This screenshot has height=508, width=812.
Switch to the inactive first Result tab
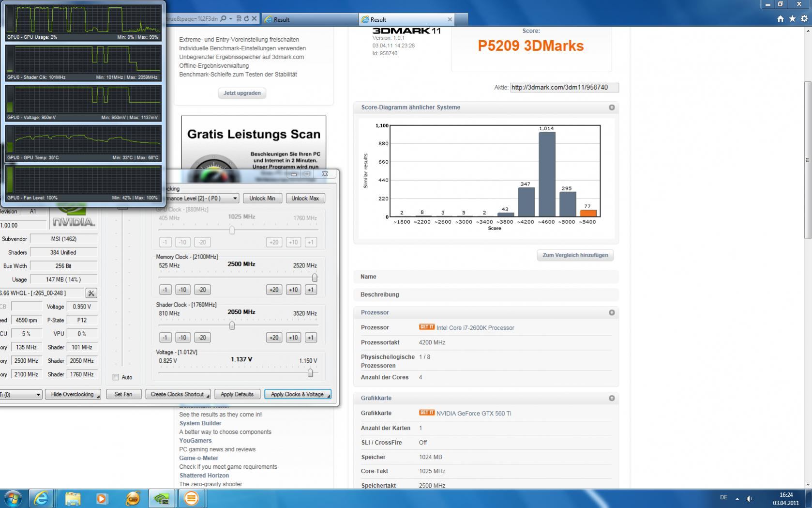[x=309, y=19]
